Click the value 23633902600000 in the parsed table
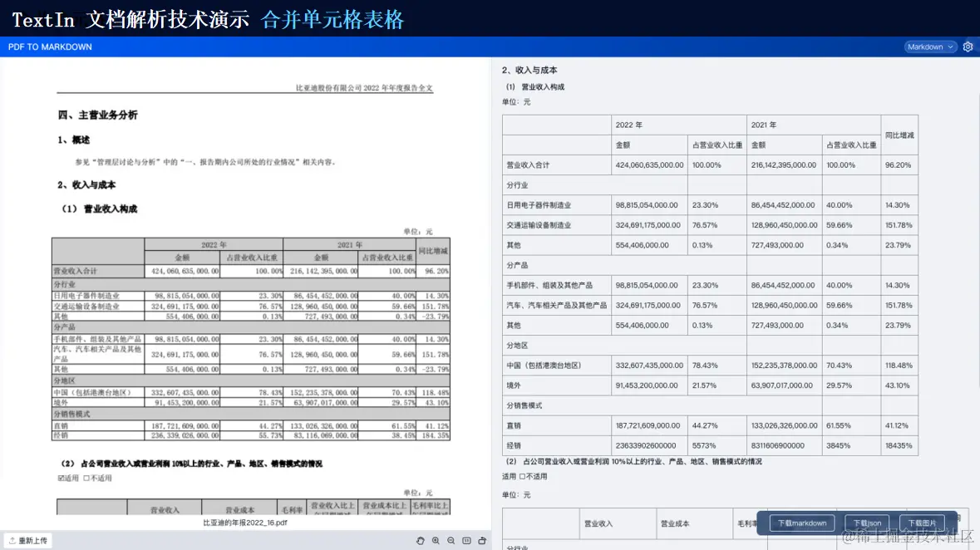This screenshot has width=980, height=550. tap(646, 445)
